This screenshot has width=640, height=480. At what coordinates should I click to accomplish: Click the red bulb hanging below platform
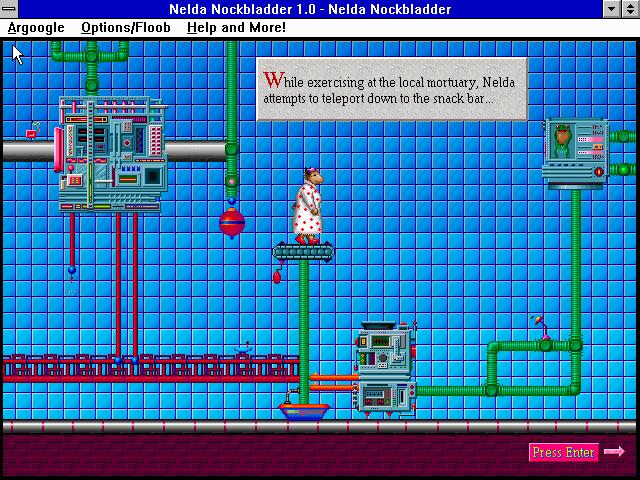277,277
